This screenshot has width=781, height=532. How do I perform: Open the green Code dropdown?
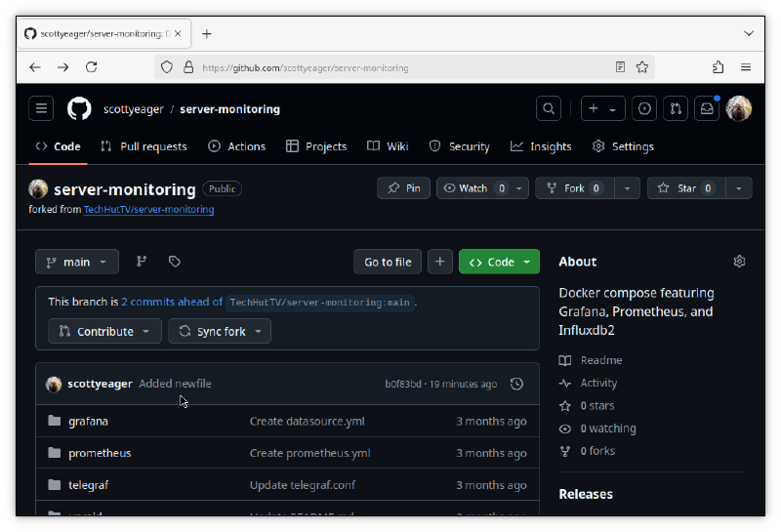[499, 262]
